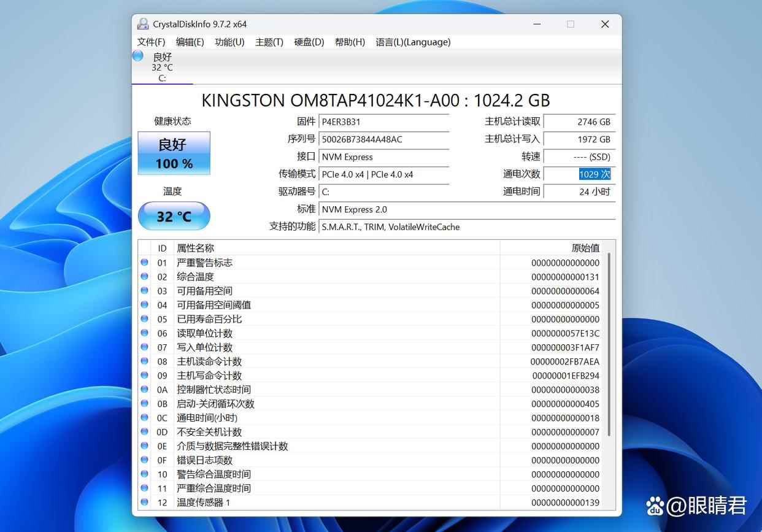Click the CrystalDiskInfo title bar app icon
The height and width of the screenshot is (532, 762).
tap(143, 24)
